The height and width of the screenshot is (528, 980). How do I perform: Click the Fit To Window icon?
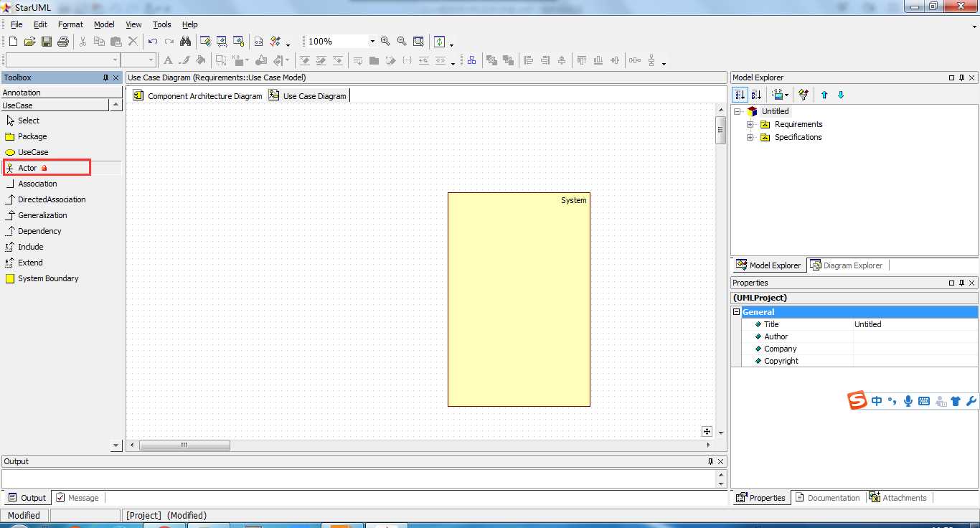418,42
